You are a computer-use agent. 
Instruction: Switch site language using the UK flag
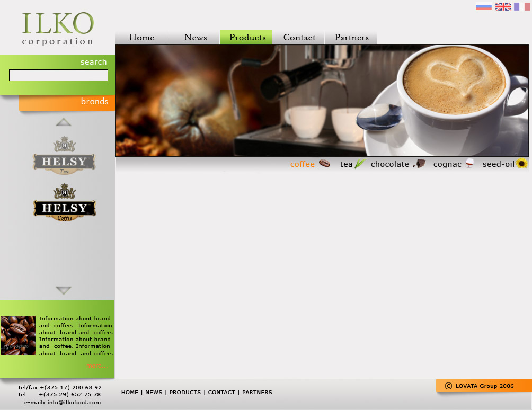502,6
